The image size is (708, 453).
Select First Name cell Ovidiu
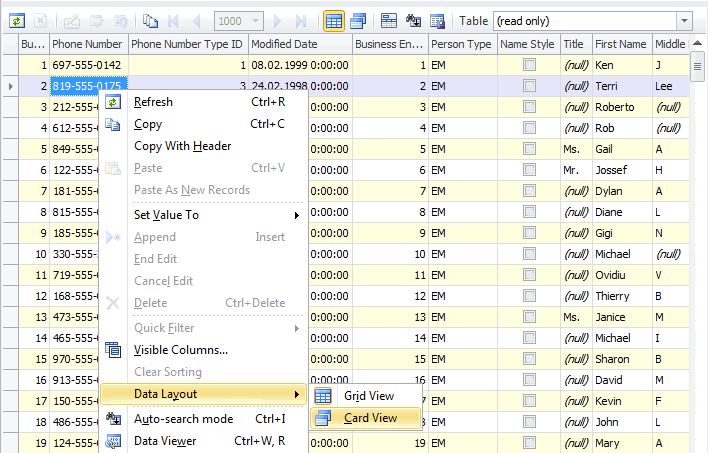point(622,275)
